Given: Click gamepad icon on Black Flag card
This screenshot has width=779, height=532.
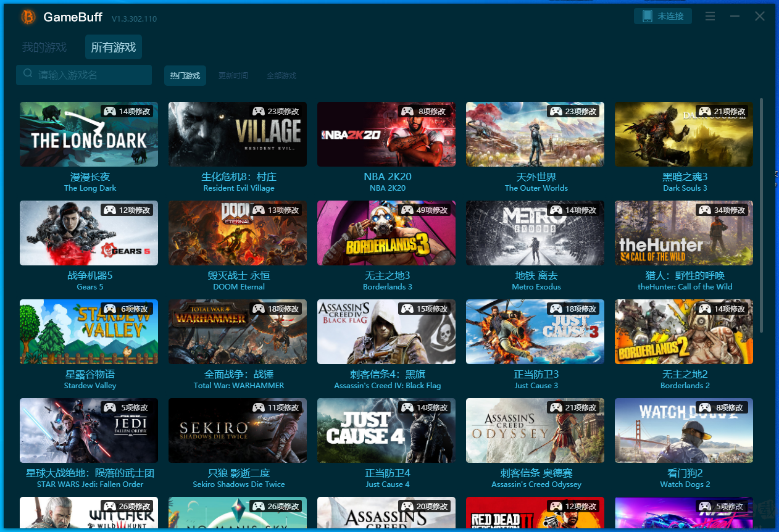Looking at the screenshot, I should click(407, 309).
